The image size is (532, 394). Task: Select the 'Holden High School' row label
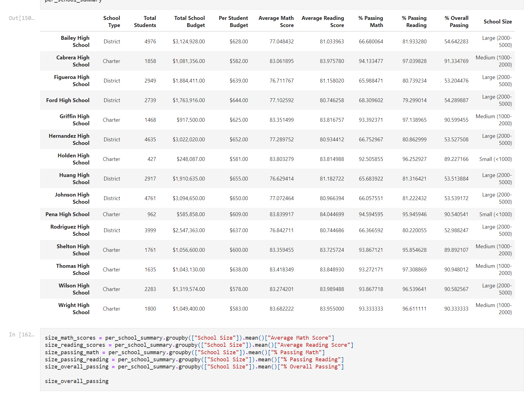(x=74, y=159)
